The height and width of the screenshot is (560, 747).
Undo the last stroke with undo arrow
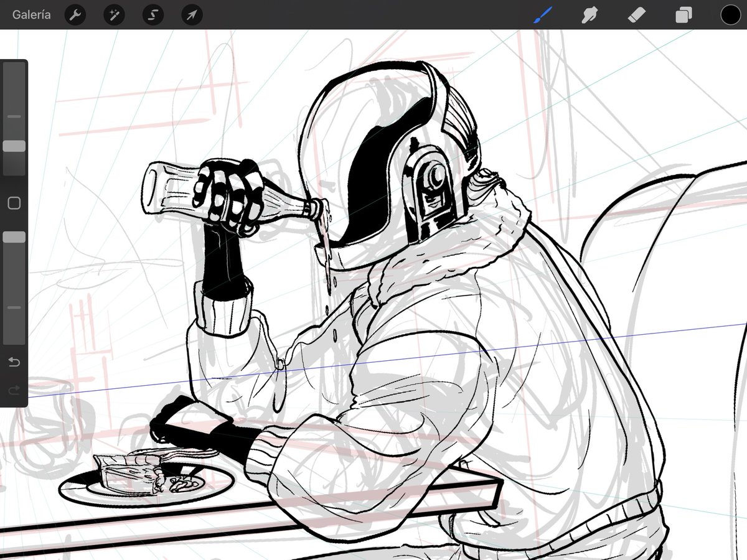click(14, 362)
